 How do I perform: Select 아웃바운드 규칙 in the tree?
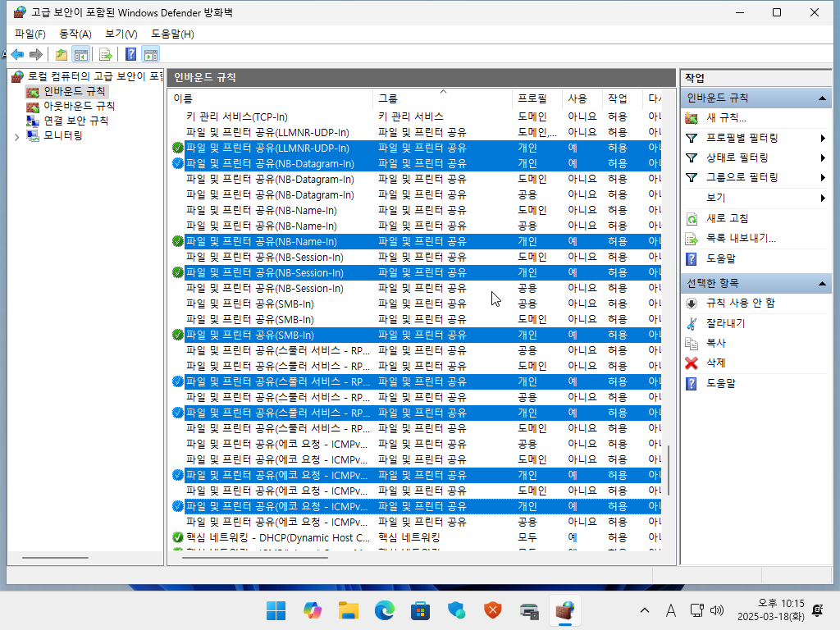80,106
